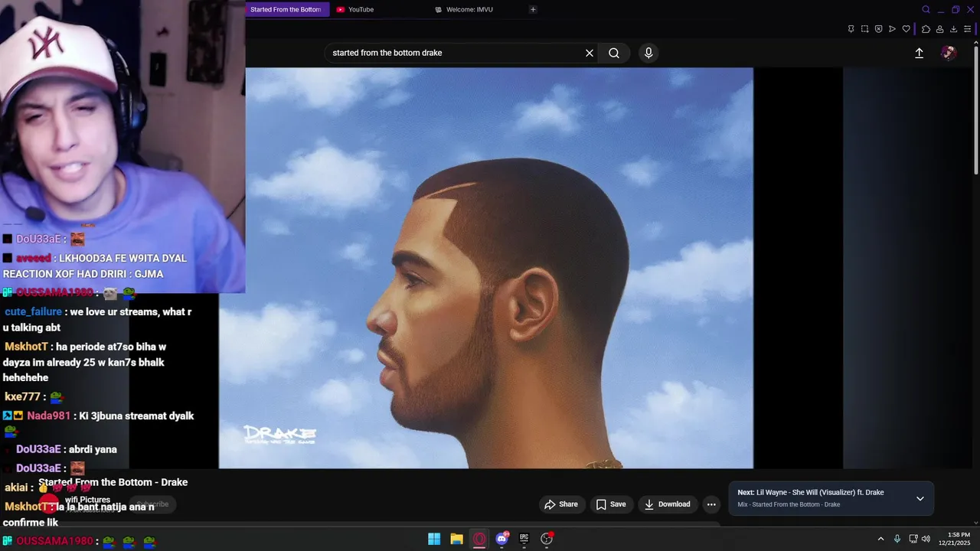Image resolution: width=980 pixels, height=551 pixels.
Task: Open the YouTube account avatar menu
Action: point(949,53)
